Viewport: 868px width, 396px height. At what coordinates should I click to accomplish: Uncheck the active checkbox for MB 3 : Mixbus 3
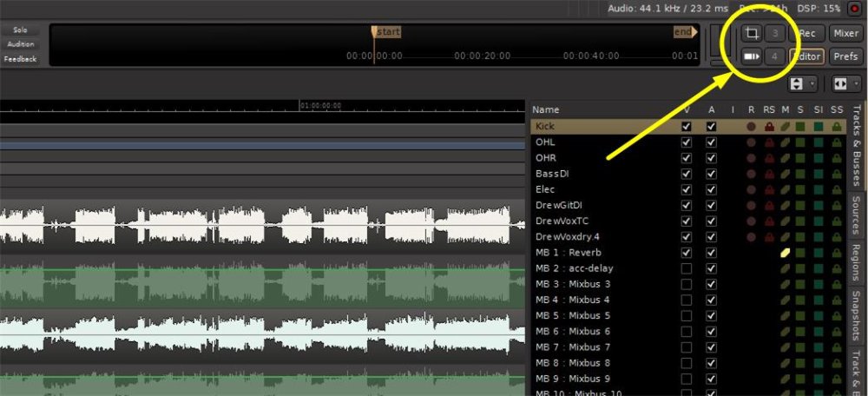(x=711, y=284)
